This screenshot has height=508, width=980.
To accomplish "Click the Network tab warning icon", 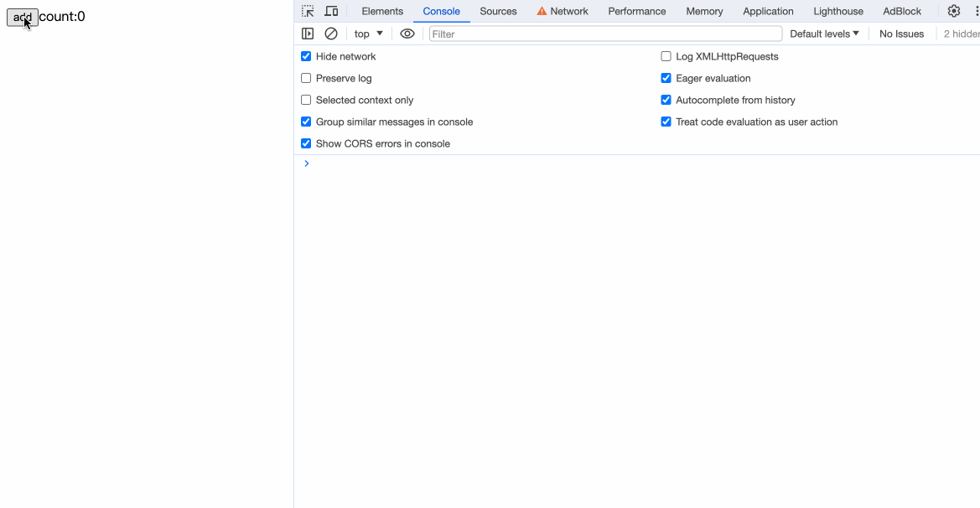I will [x=542, y=11].
